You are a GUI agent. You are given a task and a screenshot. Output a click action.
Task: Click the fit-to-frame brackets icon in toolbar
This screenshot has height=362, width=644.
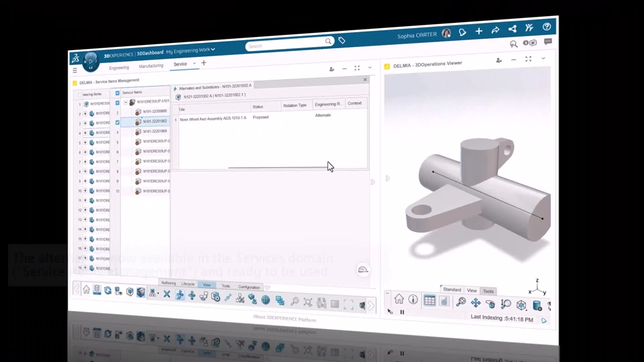point(349,304)
